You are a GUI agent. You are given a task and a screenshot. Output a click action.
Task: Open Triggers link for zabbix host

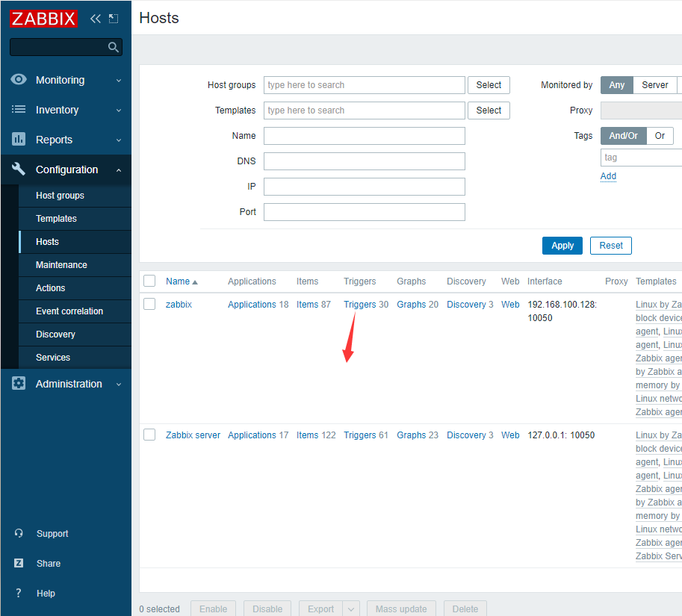(359, 305)
